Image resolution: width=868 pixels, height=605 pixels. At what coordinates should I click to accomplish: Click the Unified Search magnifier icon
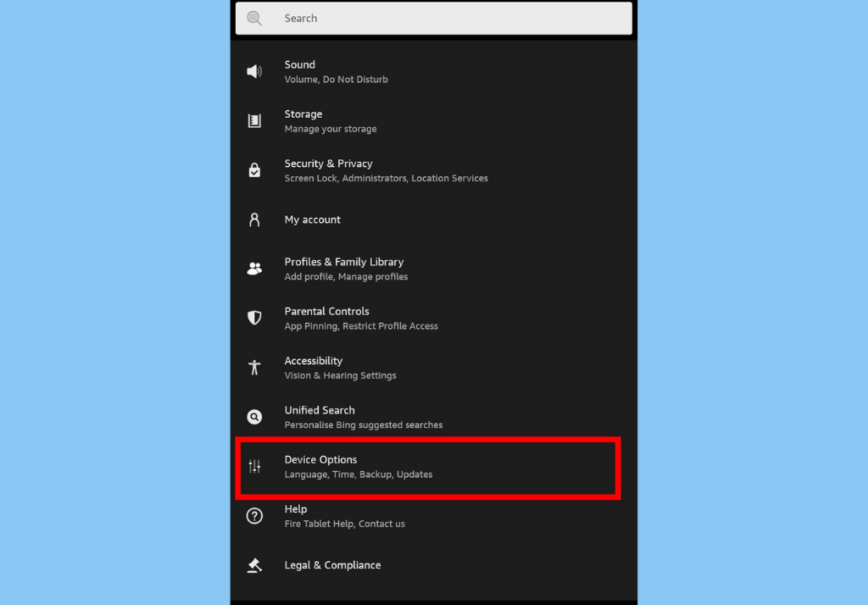tap(254, 417)
